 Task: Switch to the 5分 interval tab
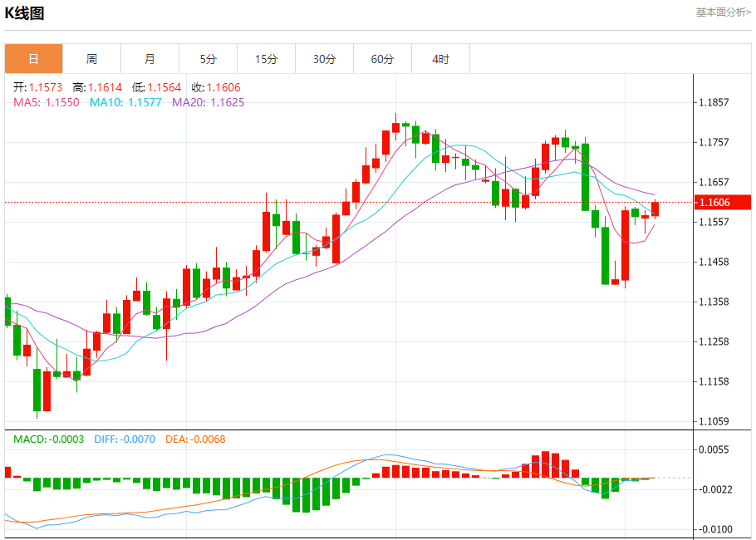(x=208, y=59)
